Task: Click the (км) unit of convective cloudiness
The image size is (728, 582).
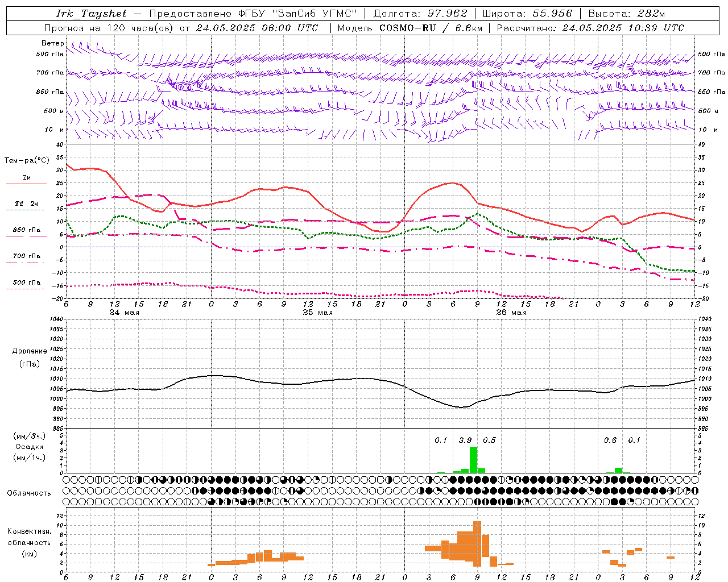Action: point(29,553)
